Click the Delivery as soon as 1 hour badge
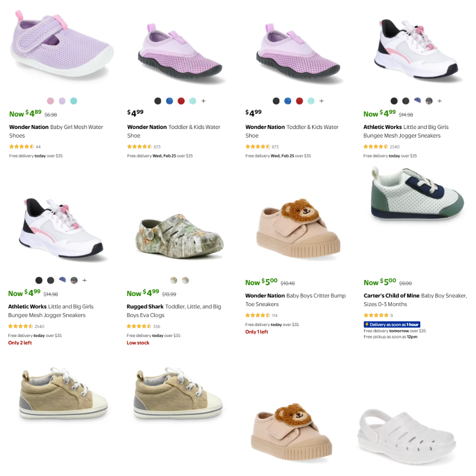 tap(392, 325)
